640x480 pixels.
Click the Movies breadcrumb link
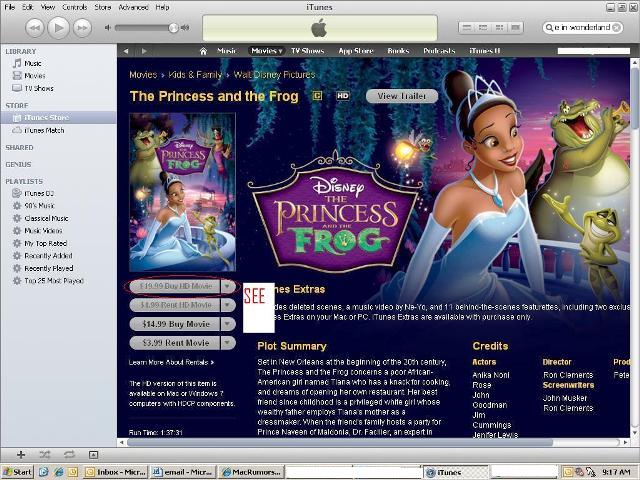[143, 75]
